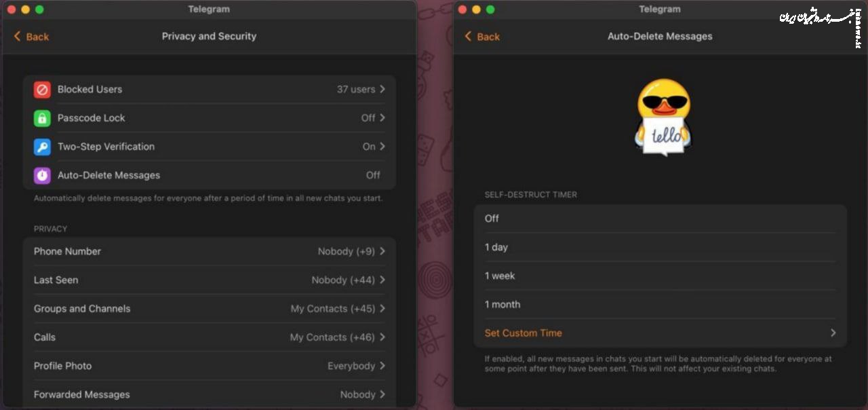Choose the 1 day self-destruct timer
The width and height of the screenshot is (868, 410).
pos(660,247)
